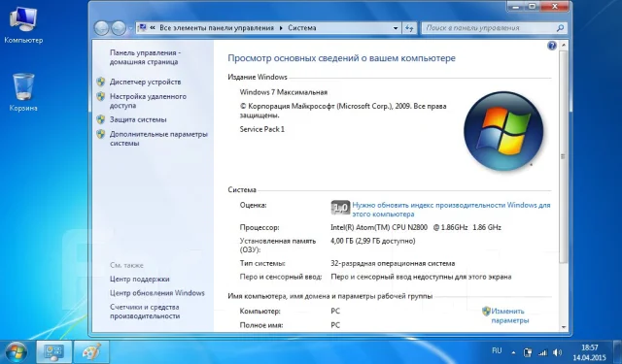Click 'Windows 7 Максимальная' text
The width and height of the screenshot is (622, 364).
[x=283, y=92]
